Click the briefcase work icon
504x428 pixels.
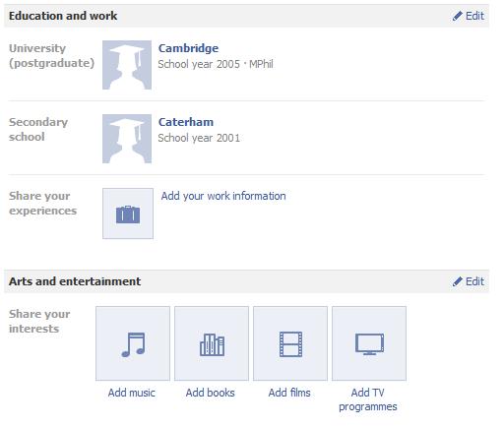(x=128, y=214)
